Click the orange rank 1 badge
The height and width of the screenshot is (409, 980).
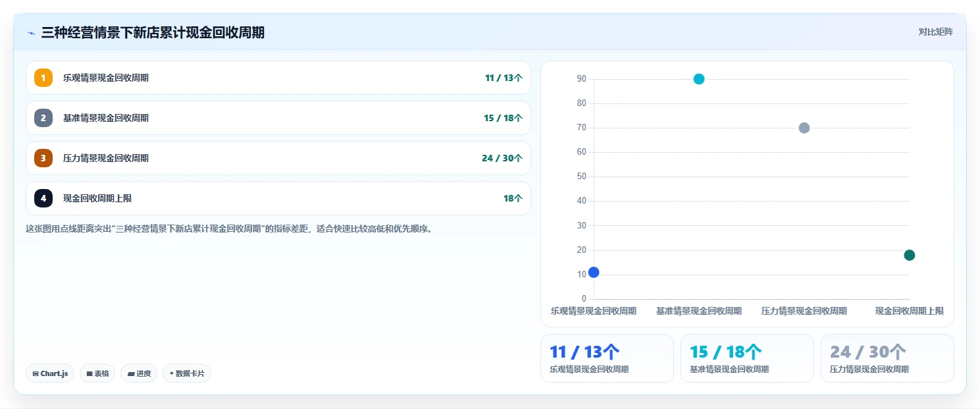coord(43,78)
